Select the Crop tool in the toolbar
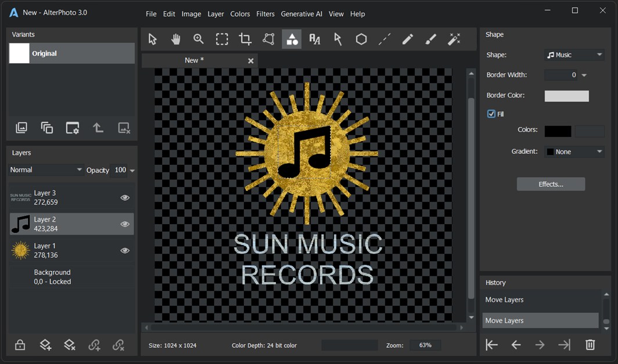 (x=245, y=39)
